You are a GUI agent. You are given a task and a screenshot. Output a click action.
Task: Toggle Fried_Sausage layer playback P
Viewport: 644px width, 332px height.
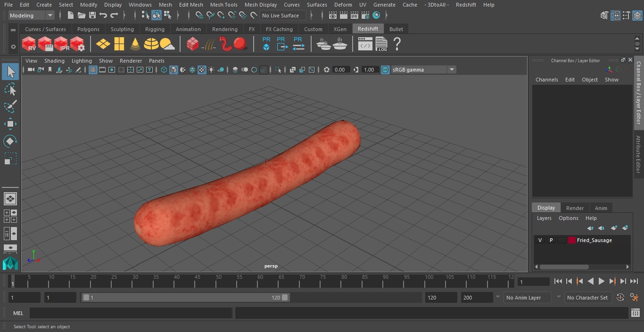[x=551, y=240]
